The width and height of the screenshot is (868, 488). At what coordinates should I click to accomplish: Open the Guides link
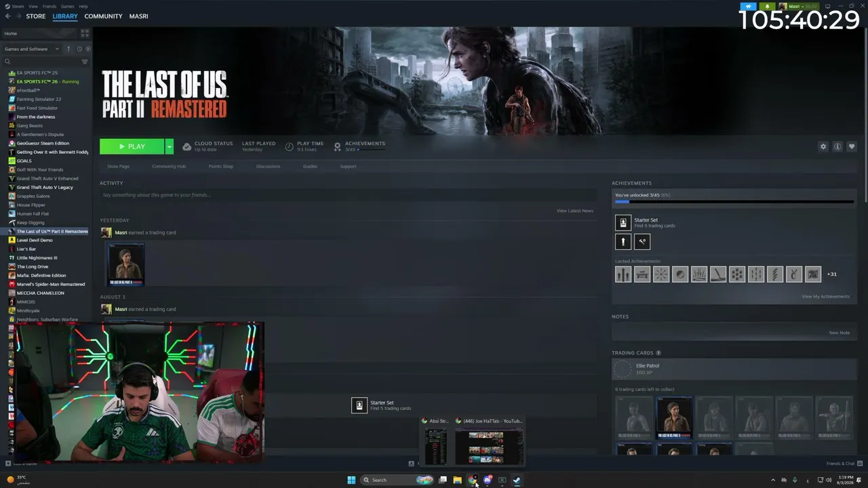pyautogui.click(x=310, y=166)
